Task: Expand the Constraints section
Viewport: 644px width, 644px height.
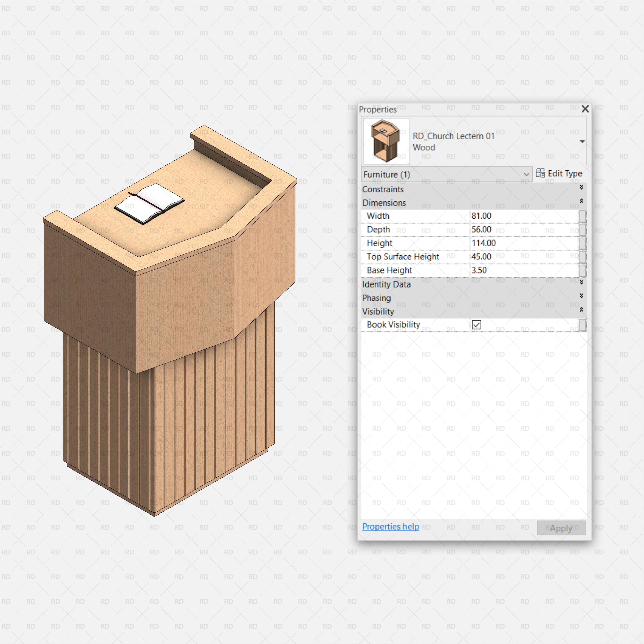Action: (x=581, y=188)
